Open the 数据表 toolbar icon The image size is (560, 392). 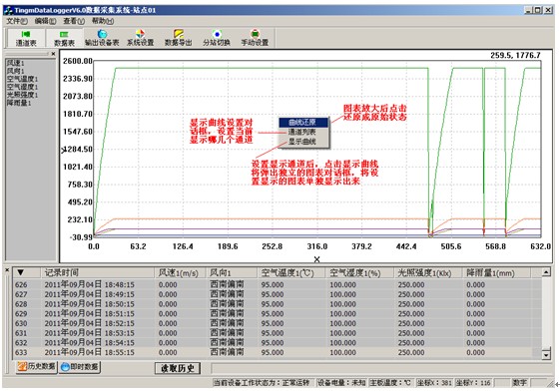[64, 38]
